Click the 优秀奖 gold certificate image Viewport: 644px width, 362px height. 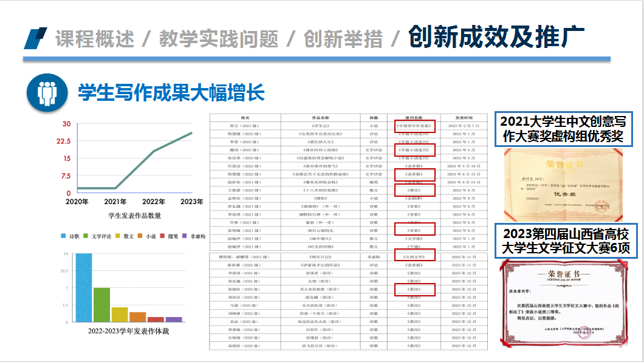[x=563, y=185]
